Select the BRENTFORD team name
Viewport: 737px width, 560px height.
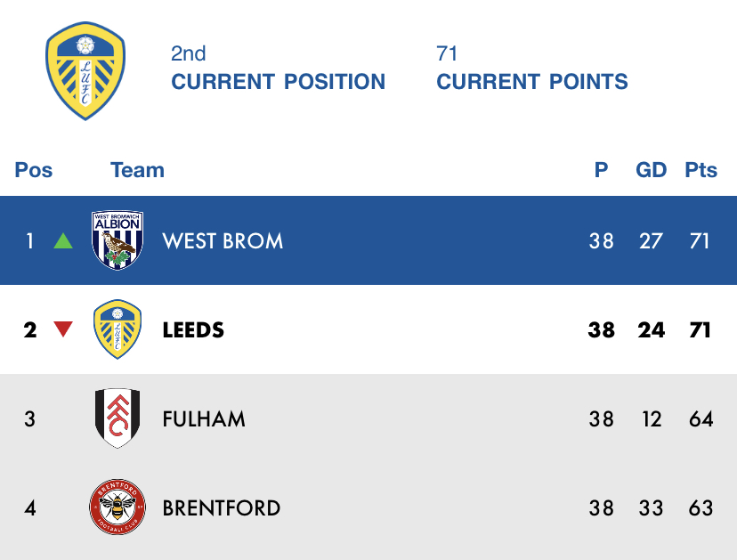222,507
